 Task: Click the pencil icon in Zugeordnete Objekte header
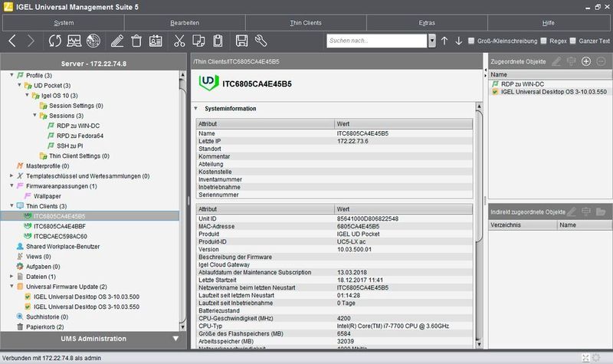click(x=556, y=61)
